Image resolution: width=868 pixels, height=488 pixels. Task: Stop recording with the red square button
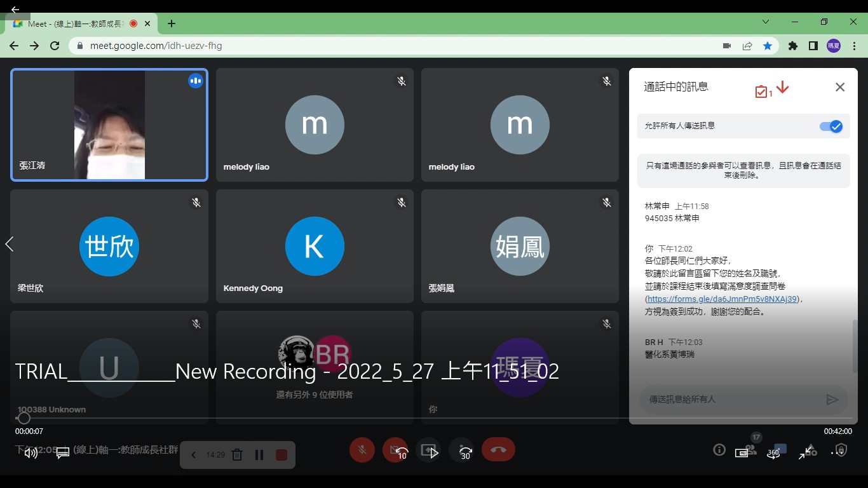coord(281,455)
